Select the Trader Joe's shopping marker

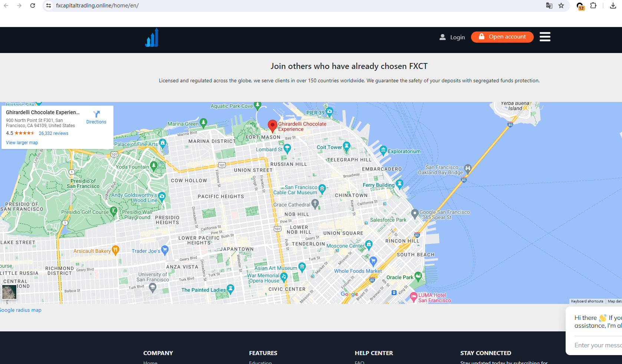pyautogui.click(x=165, y=250)
